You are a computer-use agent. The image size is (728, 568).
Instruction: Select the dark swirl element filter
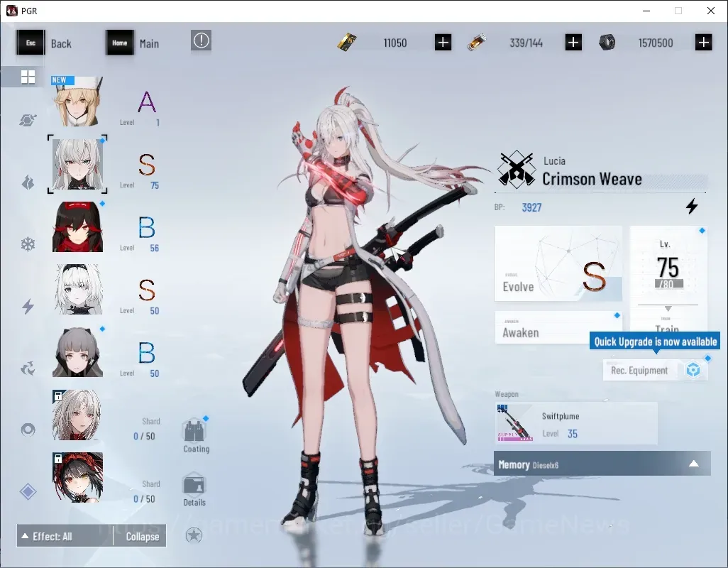pyautogui.click(x=28, y=368)
